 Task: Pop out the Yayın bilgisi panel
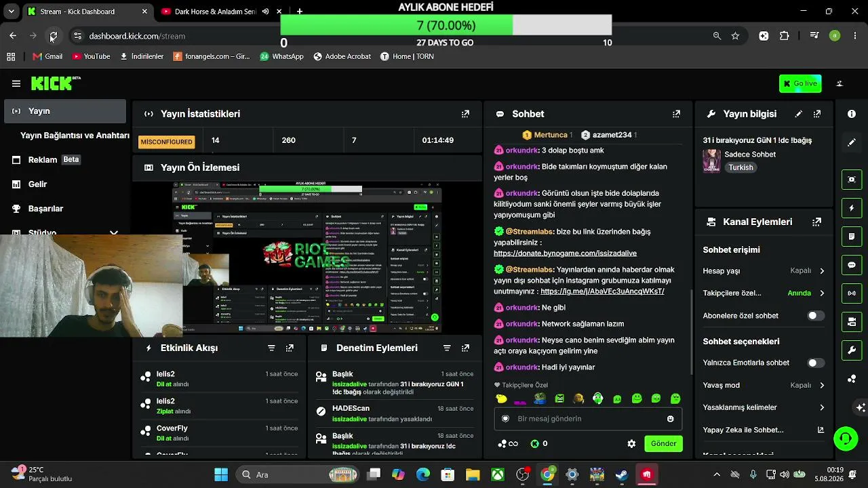[817, 114]
